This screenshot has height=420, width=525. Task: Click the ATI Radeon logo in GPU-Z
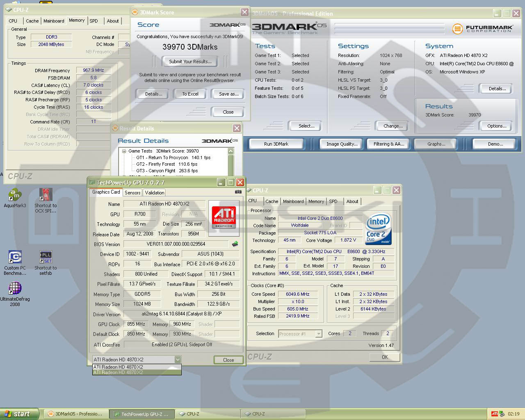[224, 218]
